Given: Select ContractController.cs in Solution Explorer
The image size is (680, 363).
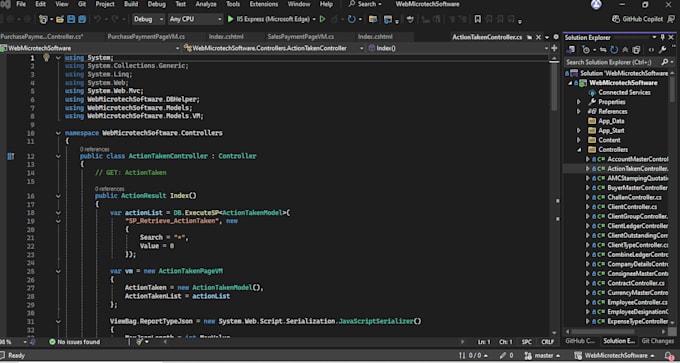Looking at the screenshot, I should pos(636,283).
